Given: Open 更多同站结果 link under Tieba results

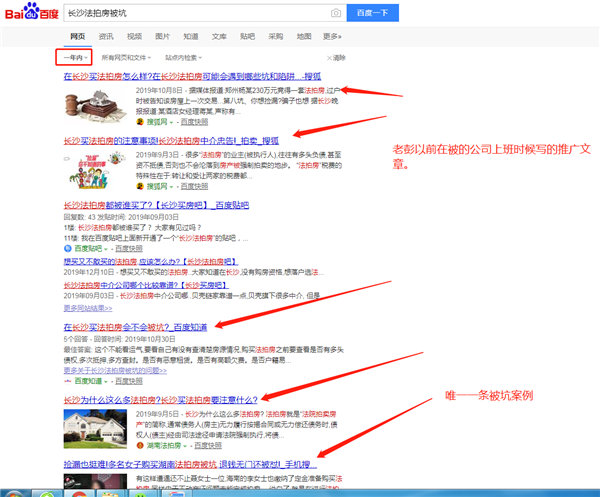Looking at the screenshot, I should coord(88,308).
